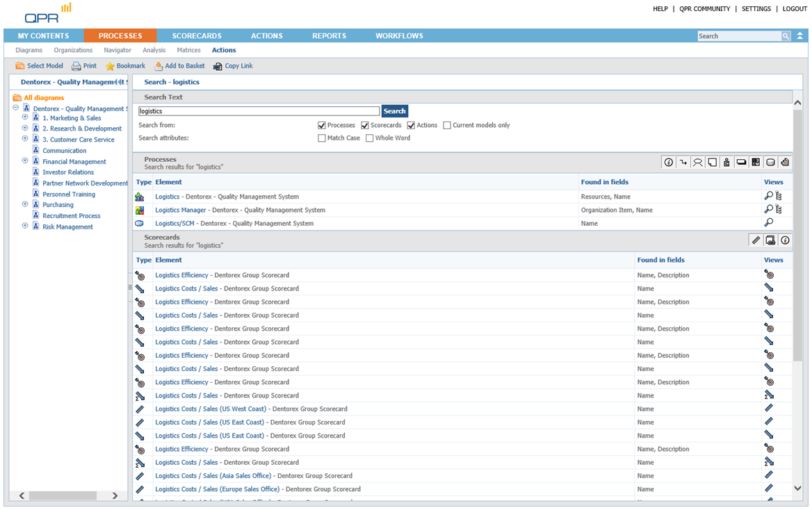Click the blue Search button
The width and height of the screenshot is (812, 510).
point(394,111)
